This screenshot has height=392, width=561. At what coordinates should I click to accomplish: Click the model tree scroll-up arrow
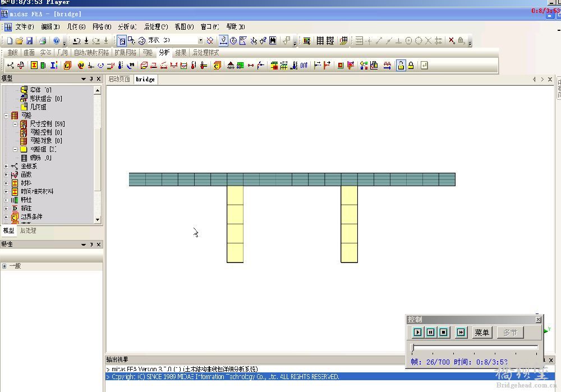(97, 91)
